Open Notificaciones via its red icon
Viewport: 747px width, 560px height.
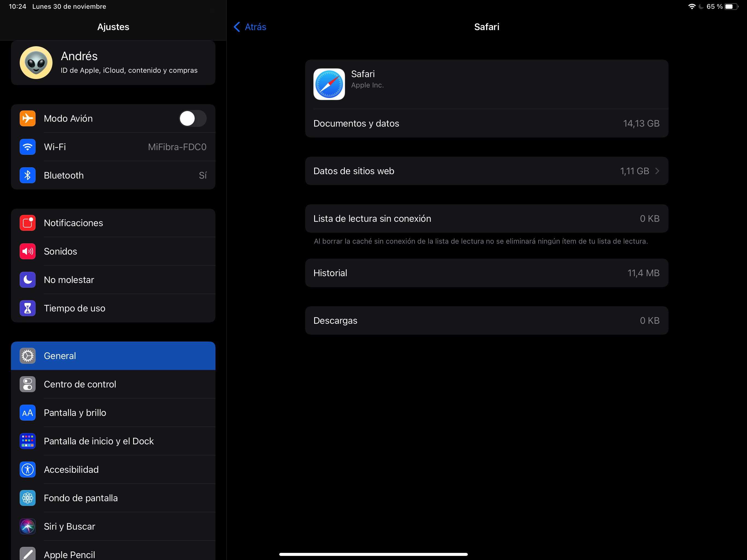coord(27,223)
